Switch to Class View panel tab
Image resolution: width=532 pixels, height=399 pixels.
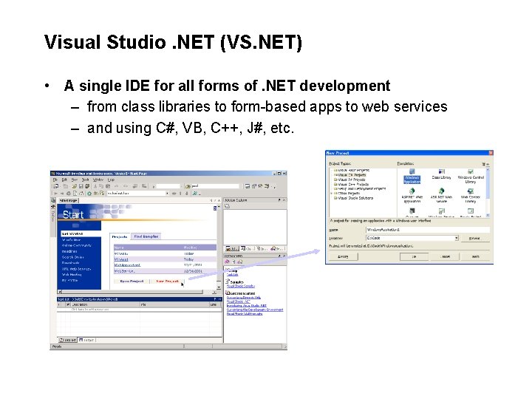[247, 249]
